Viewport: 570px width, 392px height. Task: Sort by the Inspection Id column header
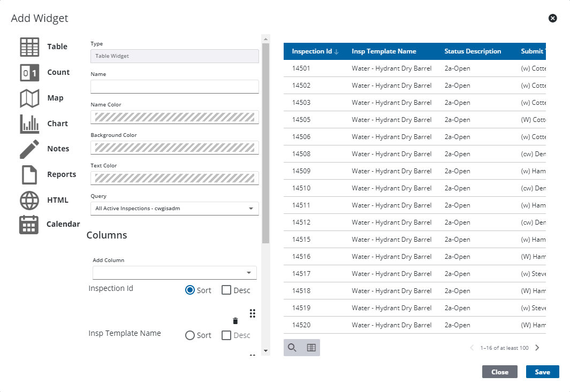pyautogui.click(x=312, y=51)
